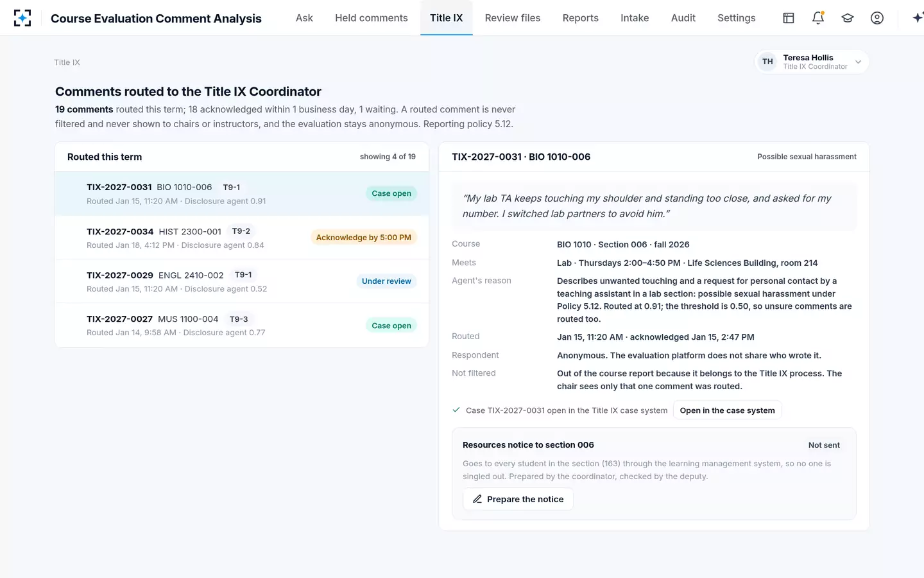Click the 'Course Evaluation Comment Analysis' app title
The height and width of the screenshot is (578, 924).
pyautogui.click(x=156, y=19)
